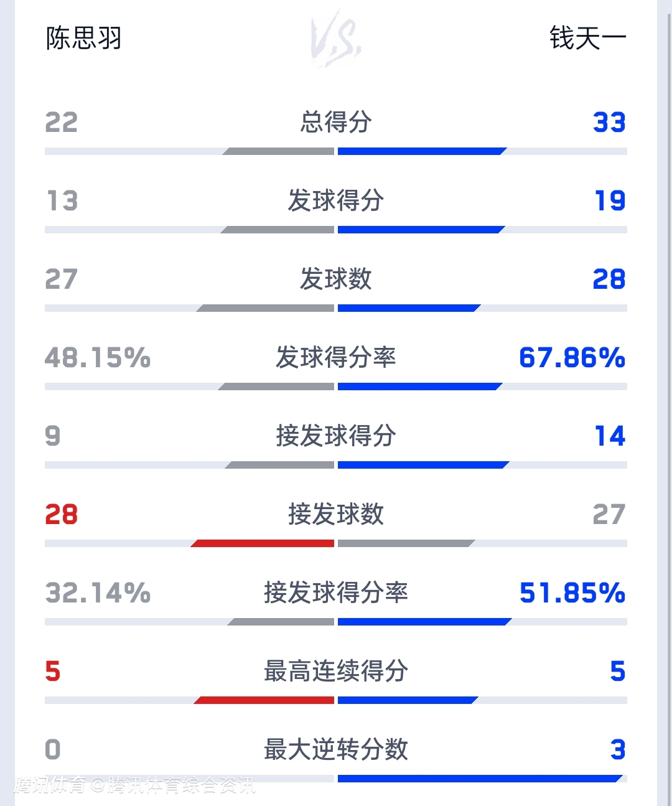Select the 接发球得分率 stat label

pos(336,593)
